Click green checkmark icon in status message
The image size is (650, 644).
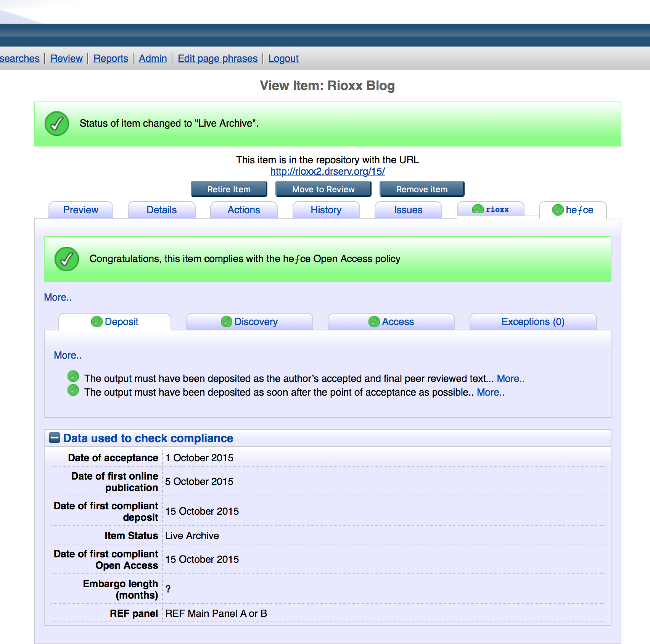click(x=57, y=124)
